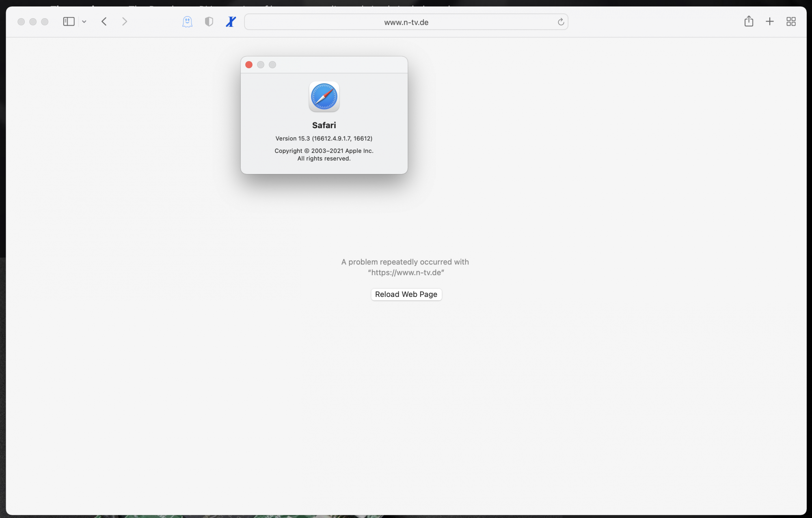812x518 pixels.
Task: Navigate back with the back arrow
Action: [x=104, y=21]
